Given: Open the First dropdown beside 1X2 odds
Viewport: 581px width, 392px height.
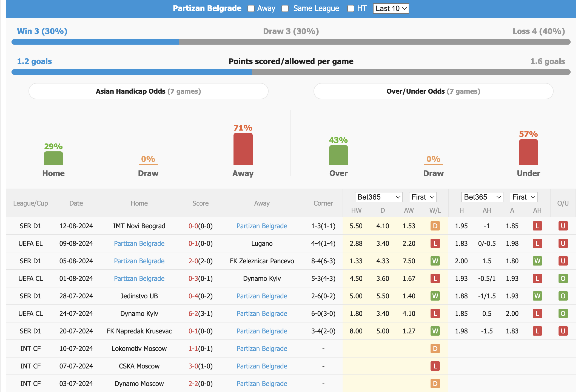Looking at the screenshot, I should click(x=423, y=197).
